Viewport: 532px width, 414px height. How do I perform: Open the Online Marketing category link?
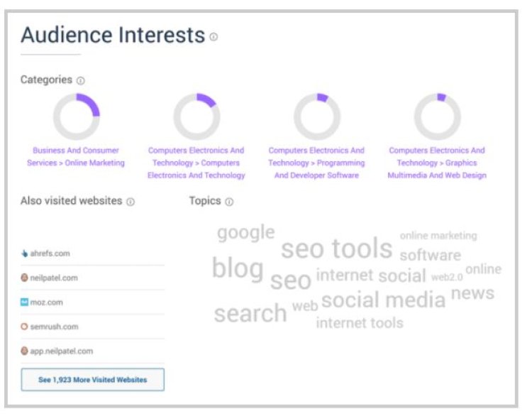coord(76,156)
